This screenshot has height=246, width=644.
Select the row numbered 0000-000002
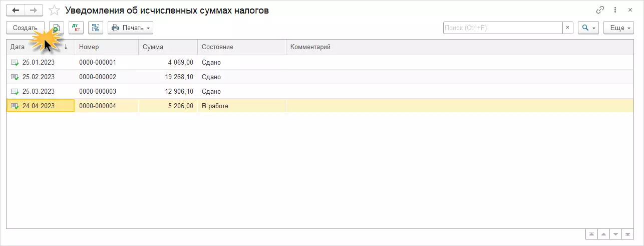98,77
